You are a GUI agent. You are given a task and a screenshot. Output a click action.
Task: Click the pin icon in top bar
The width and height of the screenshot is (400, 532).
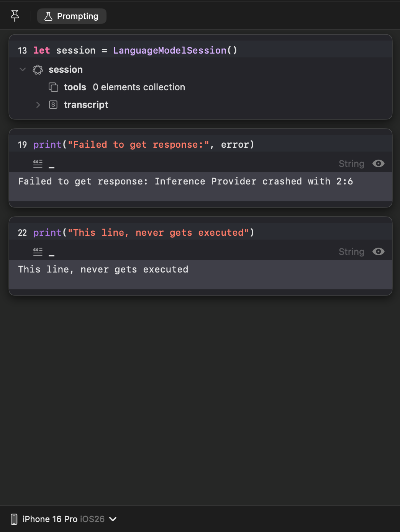tap(15, 16)
